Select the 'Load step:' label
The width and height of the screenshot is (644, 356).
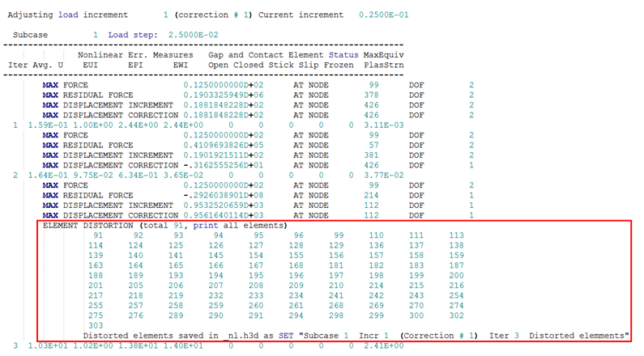point(133,35)
